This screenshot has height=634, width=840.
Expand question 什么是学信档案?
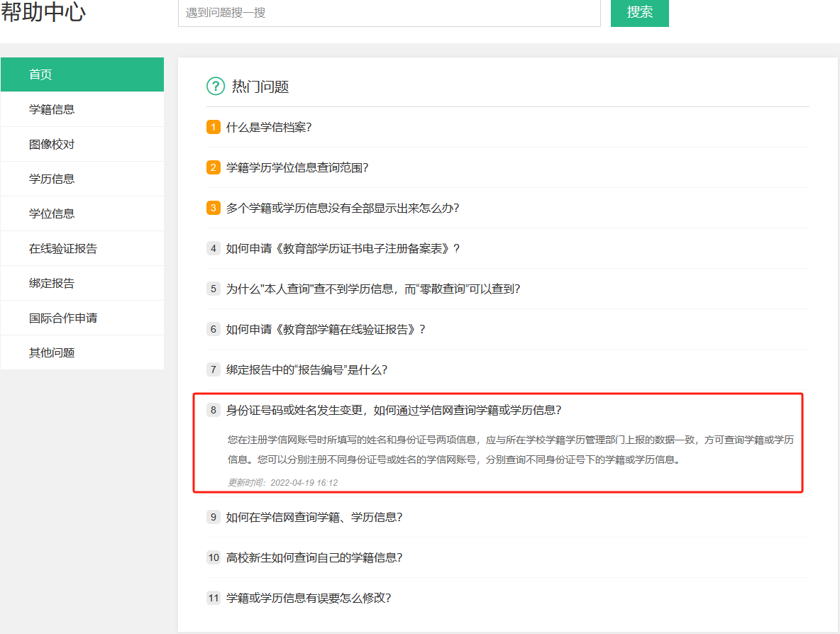(x=269, y=128)
